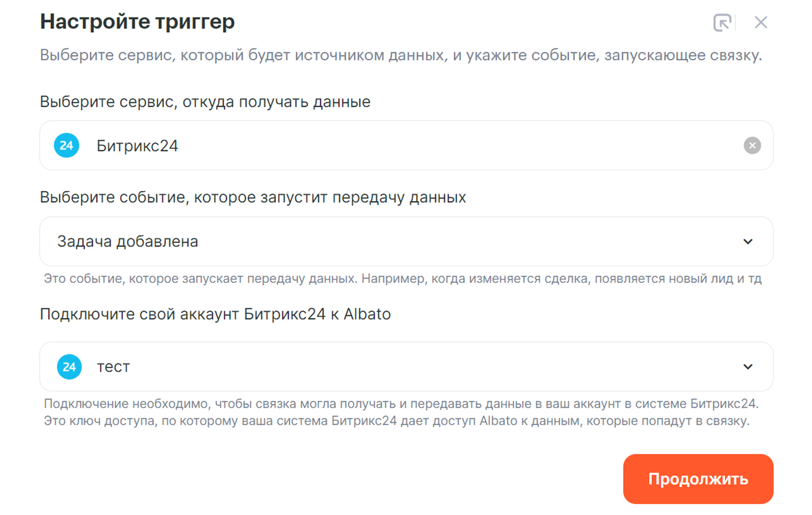Click the collapse dialog arrow icon
This screenshot has height=515, width=812.
point(722,22)
